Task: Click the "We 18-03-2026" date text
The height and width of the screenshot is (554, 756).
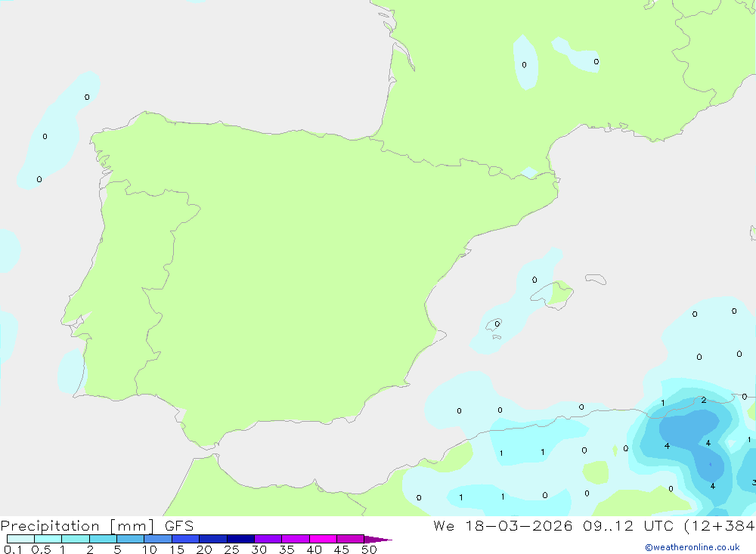Action: point(503,526)
